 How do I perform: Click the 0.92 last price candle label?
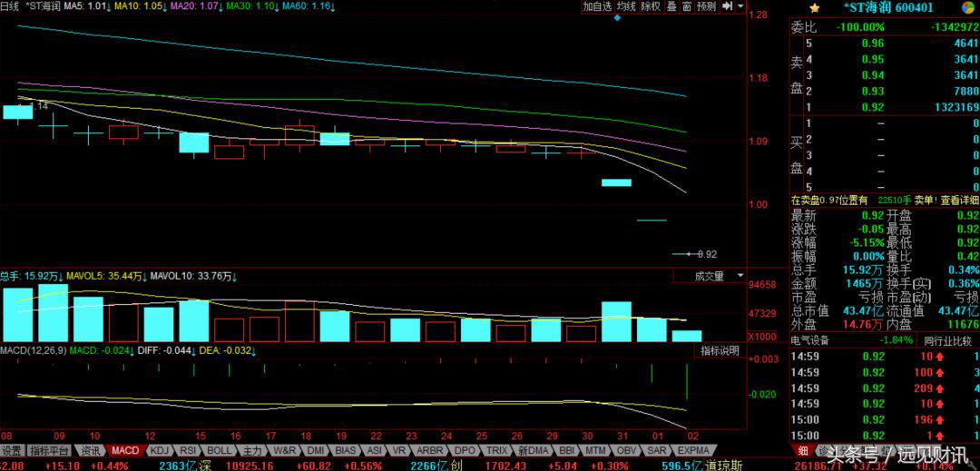tap(707, 254)
